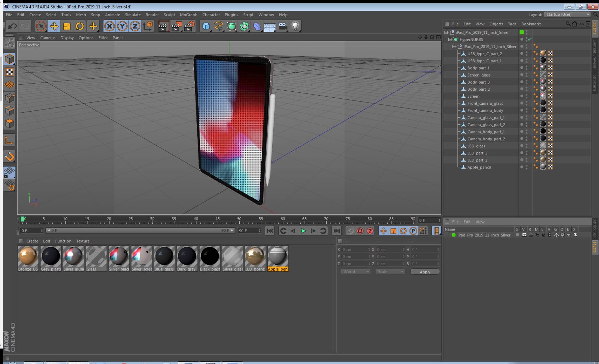599x364 pixels.
Task: Switch to Texture mode checker icon
Action: pos(9,72)
